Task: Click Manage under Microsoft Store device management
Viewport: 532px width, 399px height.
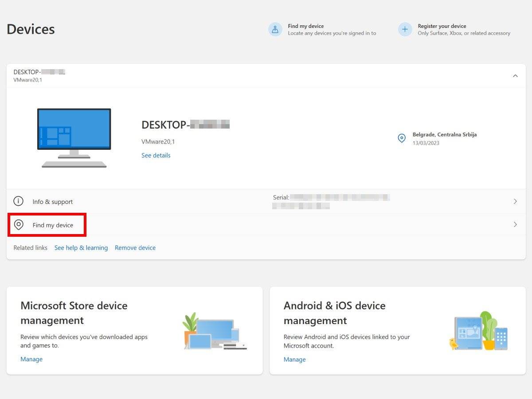Action: (x=31, y=359)
